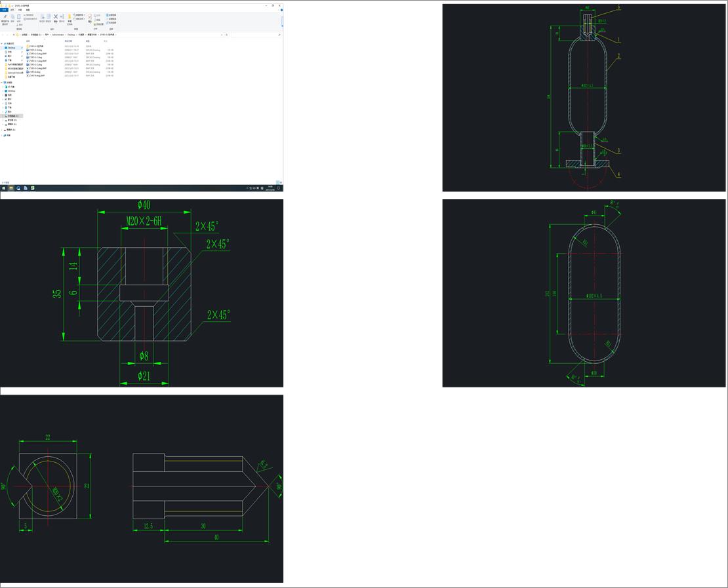728x588 pixels.
Task: Pin selected item to Quick access in ribbon
Action: coord(5,19)
